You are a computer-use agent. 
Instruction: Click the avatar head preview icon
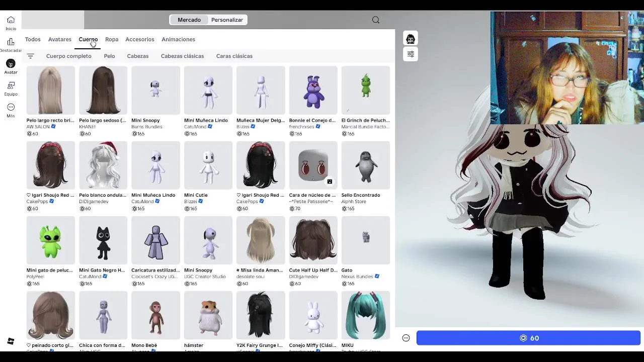pyautogui.click(x=411, y=39)
